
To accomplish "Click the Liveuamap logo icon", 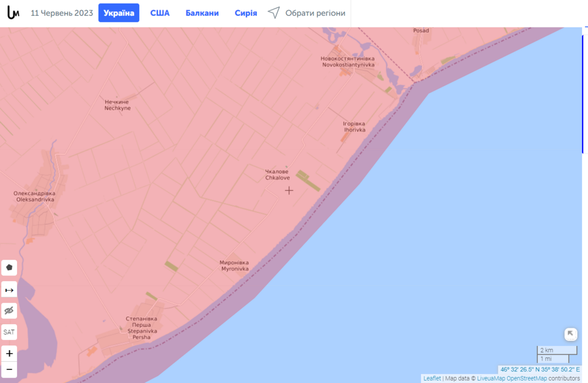I will pyautogui.click(x=13, y=11).
